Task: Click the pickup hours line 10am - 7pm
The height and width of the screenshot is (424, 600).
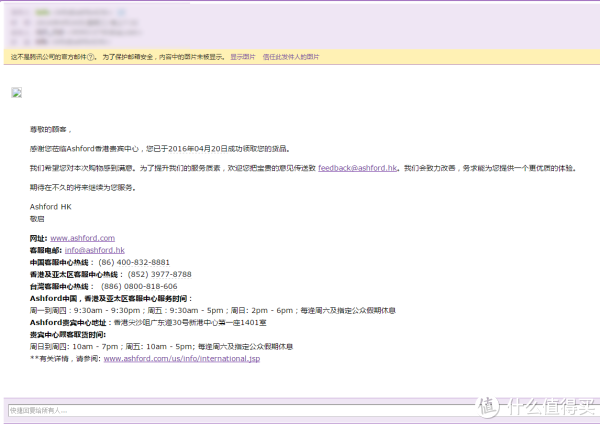Action: point(161,347)
